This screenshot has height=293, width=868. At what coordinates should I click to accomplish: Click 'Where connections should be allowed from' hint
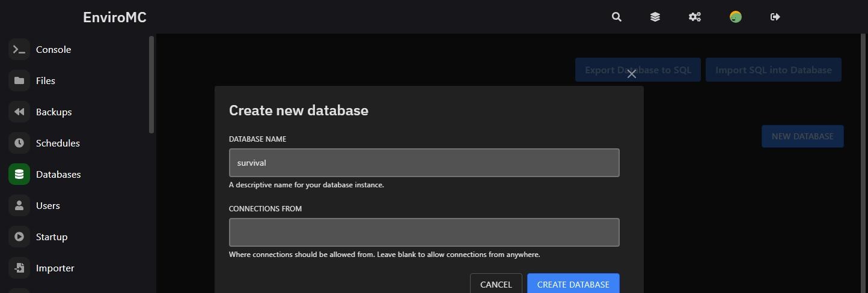(x=385, y=255)
